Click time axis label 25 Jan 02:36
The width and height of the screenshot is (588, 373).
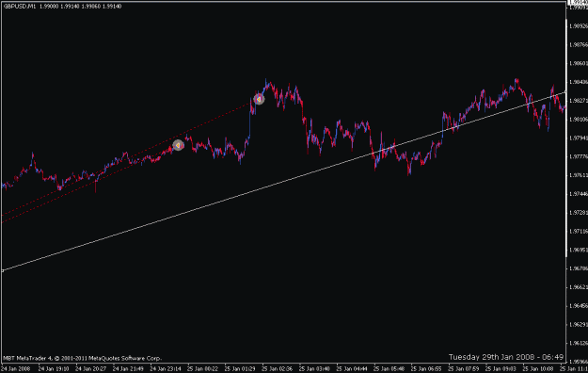[278, 369]
